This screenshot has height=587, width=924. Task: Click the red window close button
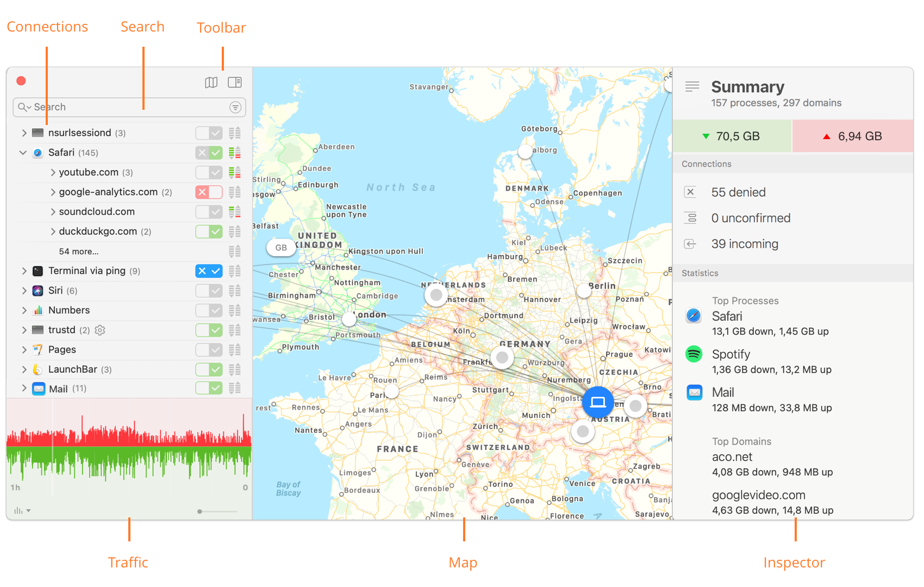[21, 81]
